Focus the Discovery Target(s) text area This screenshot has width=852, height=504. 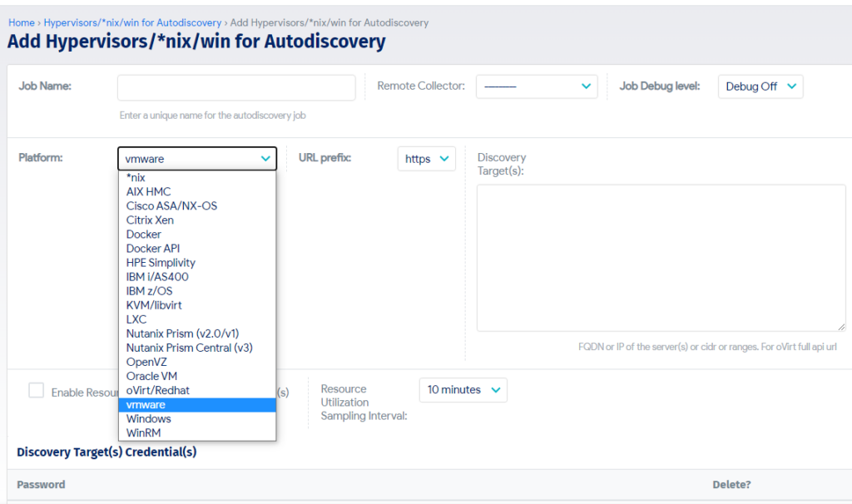tap(661, 258)
